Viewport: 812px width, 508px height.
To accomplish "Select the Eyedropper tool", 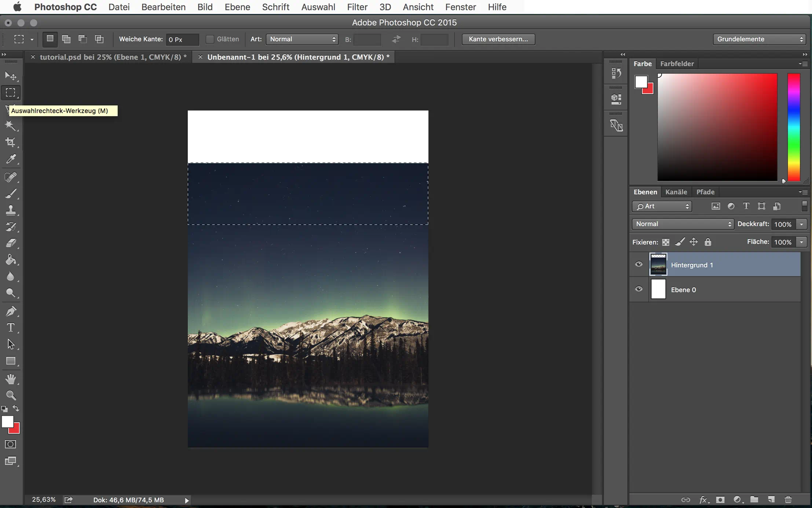I will click(x=11, y=159).
